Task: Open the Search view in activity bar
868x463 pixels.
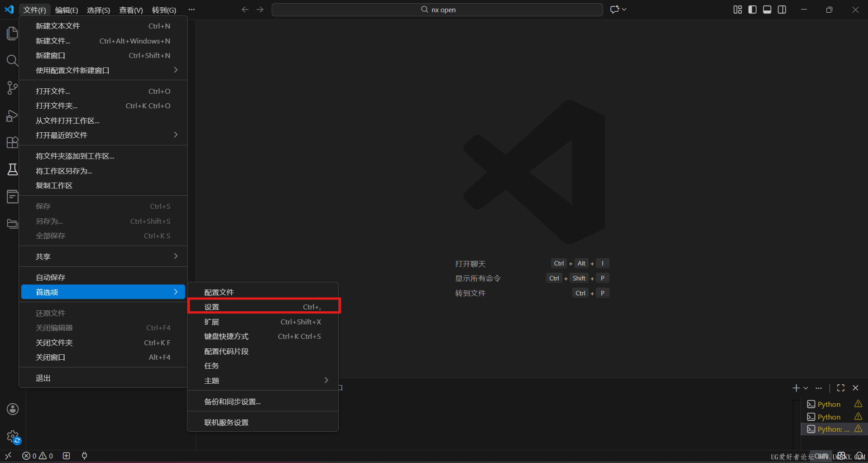Action: click(12, 61)
